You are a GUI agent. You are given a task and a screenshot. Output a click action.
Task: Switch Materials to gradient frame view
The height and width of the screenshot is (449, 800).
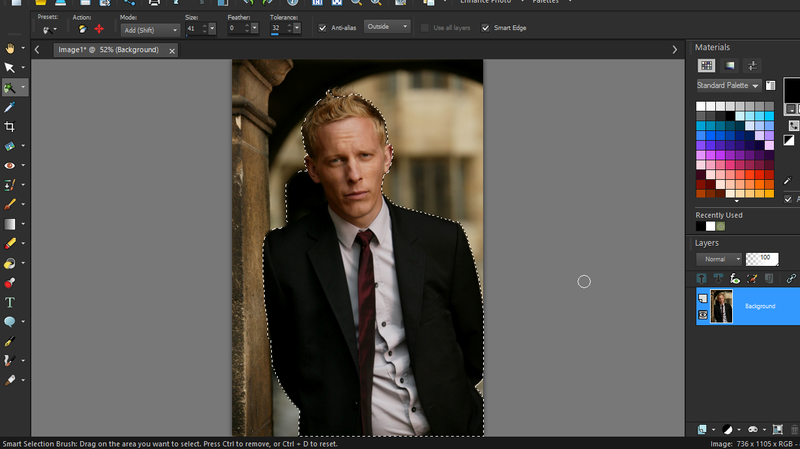point(730,65)
